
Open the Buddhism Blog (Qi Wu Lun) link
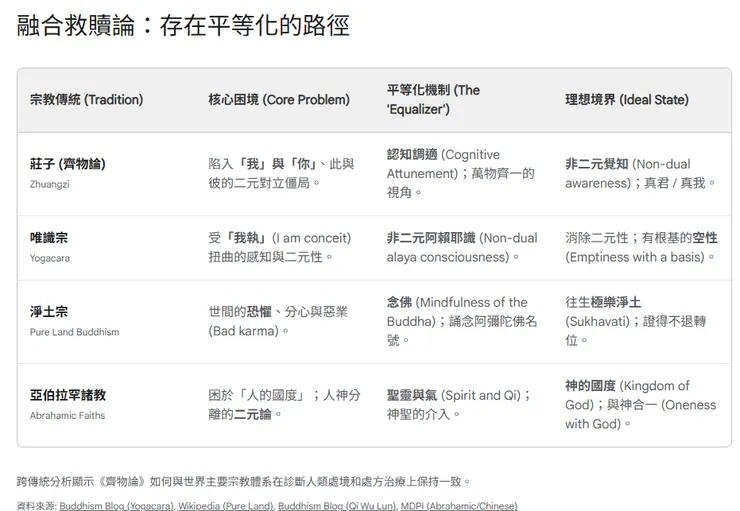336,506
